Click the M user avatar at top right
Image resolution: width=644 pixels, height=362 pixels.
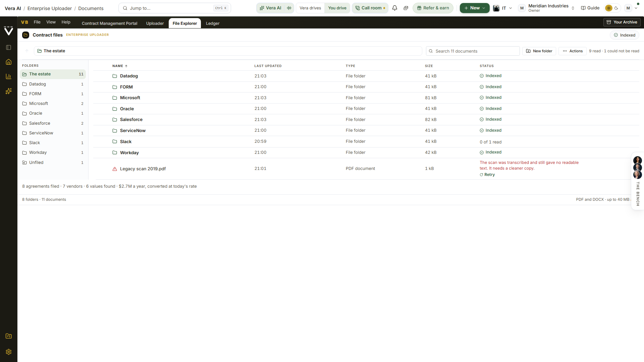point(628,8)
